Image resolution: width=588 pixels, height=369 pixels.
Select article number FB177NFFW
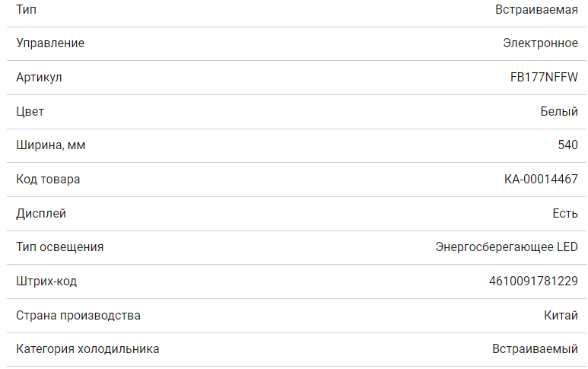click(x=544, y=78)
